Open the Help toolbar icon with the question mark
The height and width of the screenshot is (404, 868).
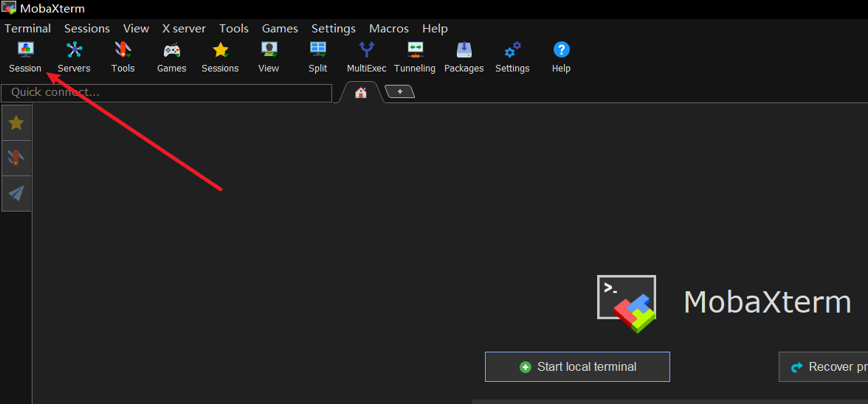pyautogui.click(x=561, y=58)
